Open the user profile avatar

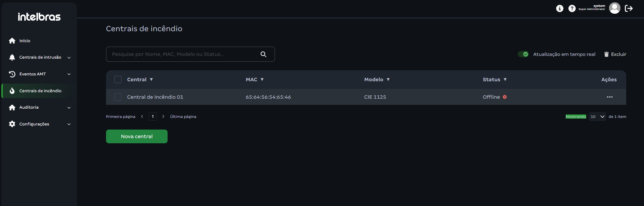pyautogui.click(x=615, y=8)
